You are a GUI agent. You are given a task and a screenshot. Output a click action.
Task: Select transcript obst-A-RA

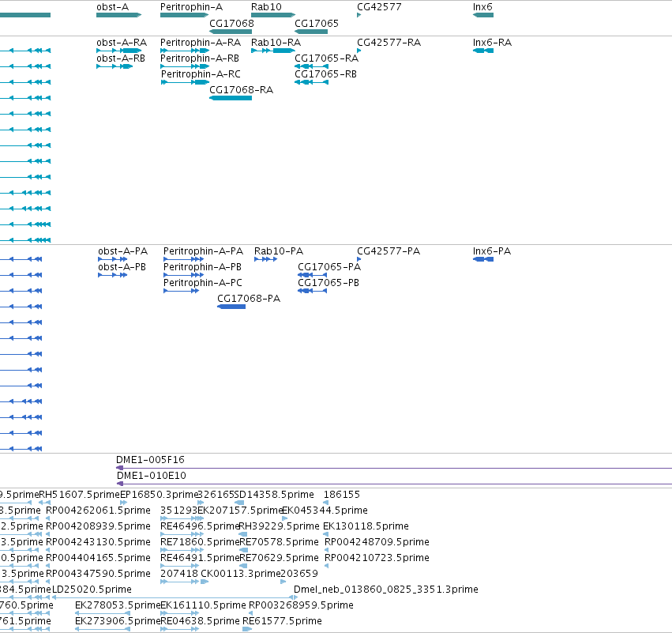(x=122, y=43)
